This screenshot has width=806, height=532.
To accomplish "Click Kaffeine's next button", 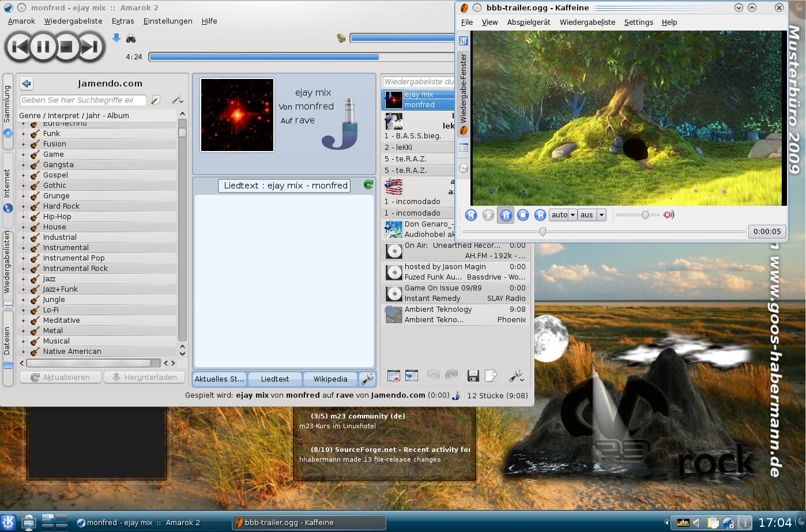I will point(540,215).
